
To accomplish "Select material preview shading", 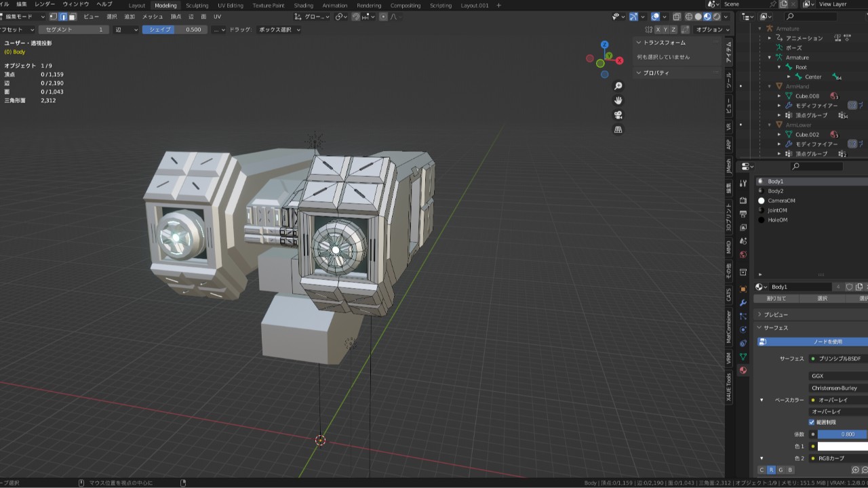I will tap(707, 17).
